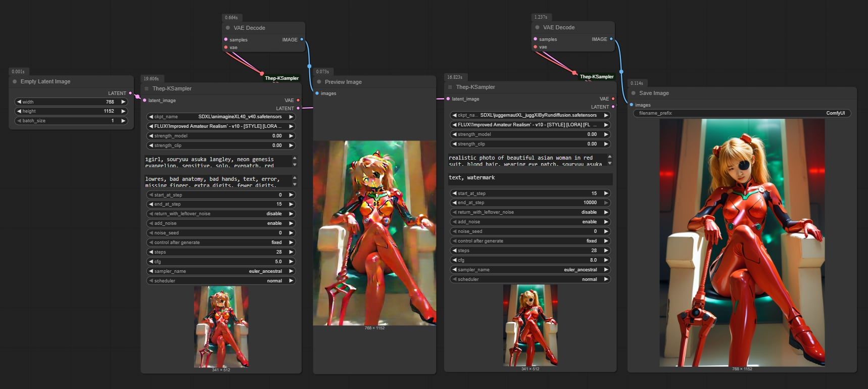
Task: Click the images input port on Save Image
Action: tap(631, 105)
